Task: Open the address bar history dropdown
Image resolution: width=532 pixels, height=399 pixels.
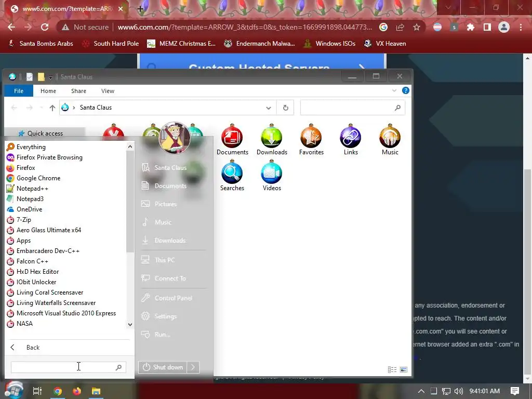Action: tap(269, 108)
